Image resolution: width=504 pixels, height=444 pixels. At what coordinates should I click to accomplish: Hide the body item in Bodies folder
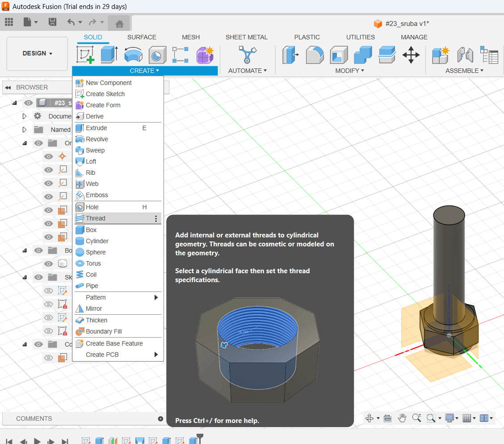(x=49, y=264)
